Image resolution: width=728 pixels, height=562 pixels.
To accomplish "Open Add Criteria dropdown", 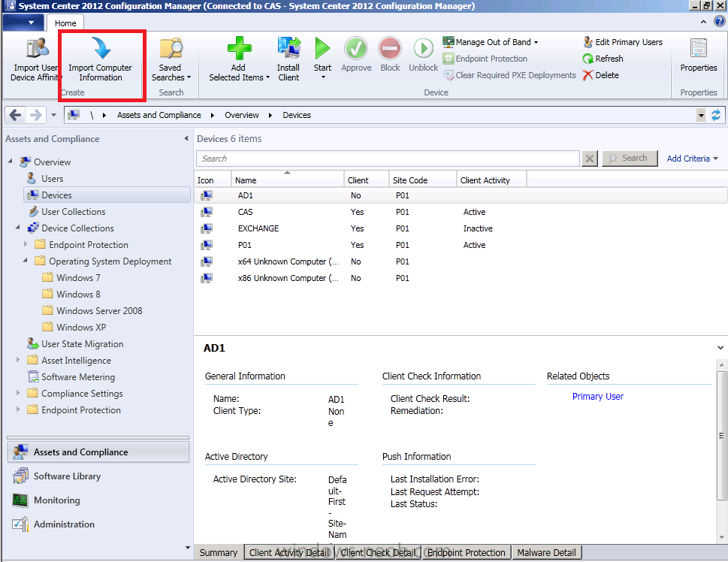I will [692, 159].
